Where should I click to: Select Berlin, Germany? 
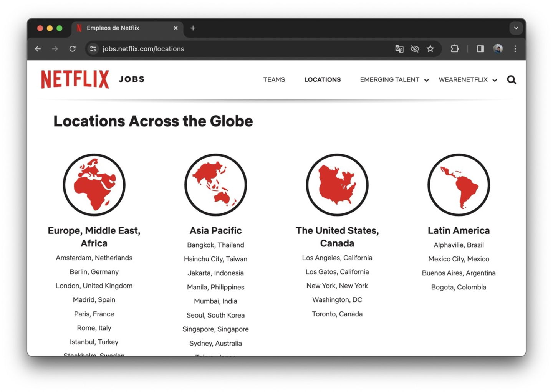coord(94,272)
